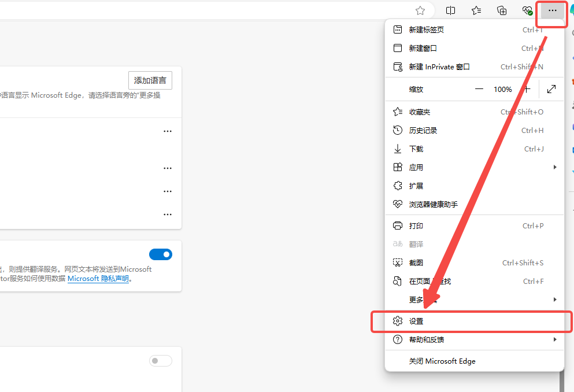Open 扩展 from the menu
This screenshot has width=574, height=392.
(475, 186)
